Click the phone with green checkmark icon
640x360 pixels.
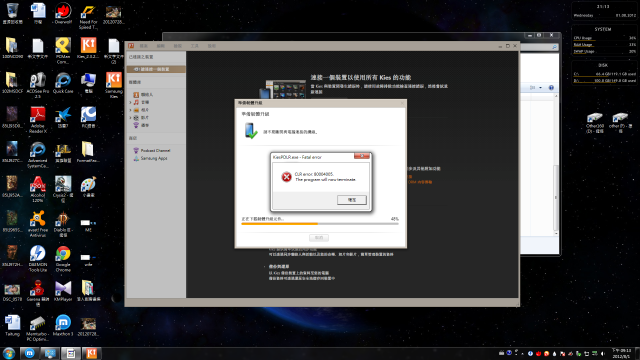251,131
